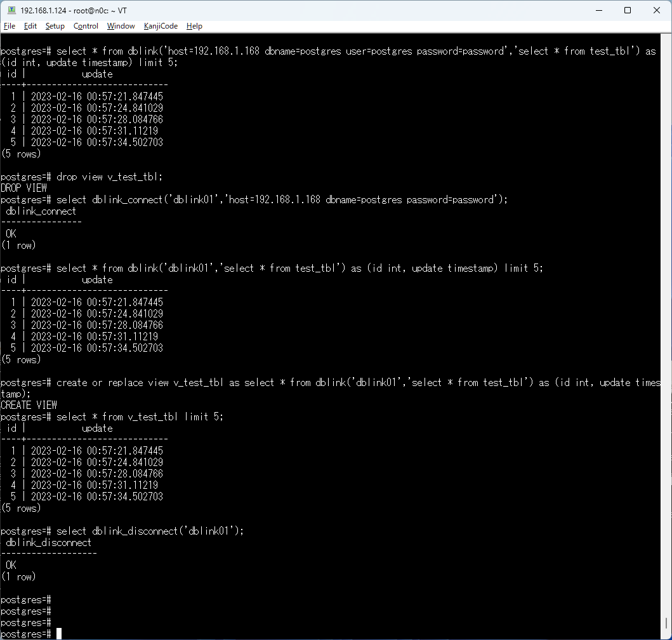Click the terminal's vertical scrollbar thumb
The height and width of the screenshot is (640, 672).
tap(668, 623)
